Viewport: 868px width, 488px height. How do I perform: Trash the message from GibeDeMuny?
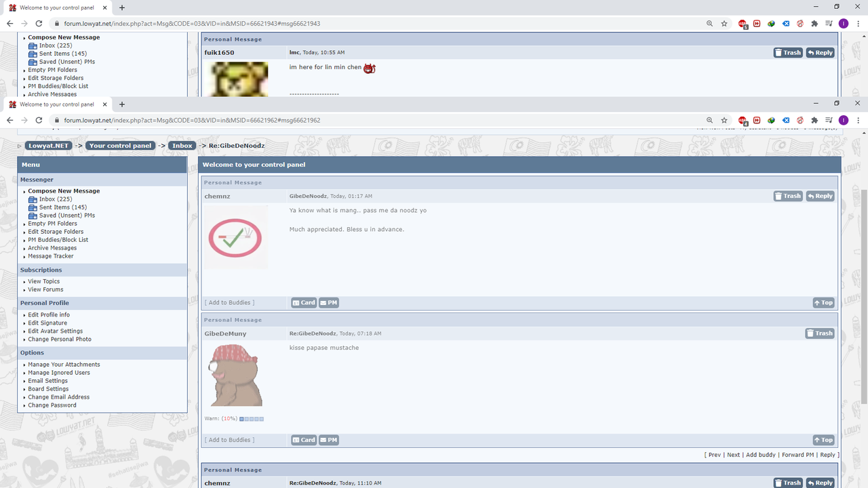click(819, 333)
